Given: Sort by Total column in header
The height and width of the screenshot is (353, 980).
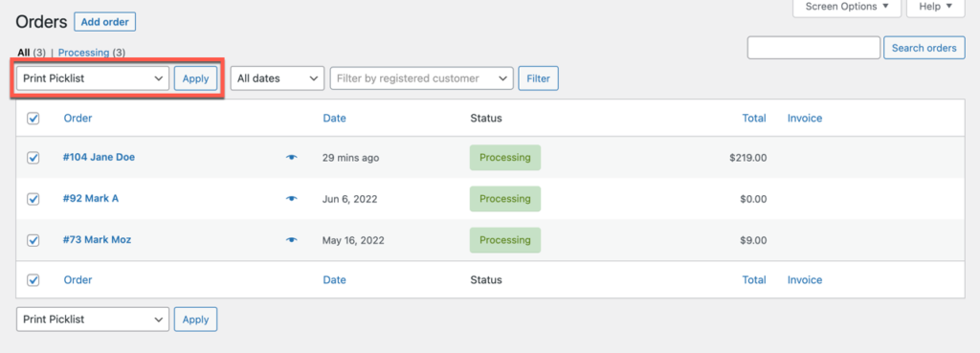Looking at the screenshot, I should coord(754,118).
